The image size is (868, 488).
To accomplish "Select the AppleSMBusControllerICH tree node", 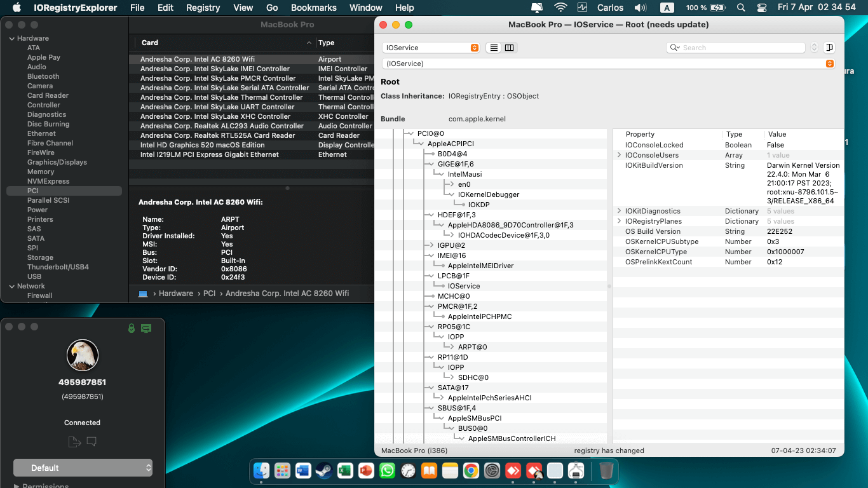I will point(512,438).
